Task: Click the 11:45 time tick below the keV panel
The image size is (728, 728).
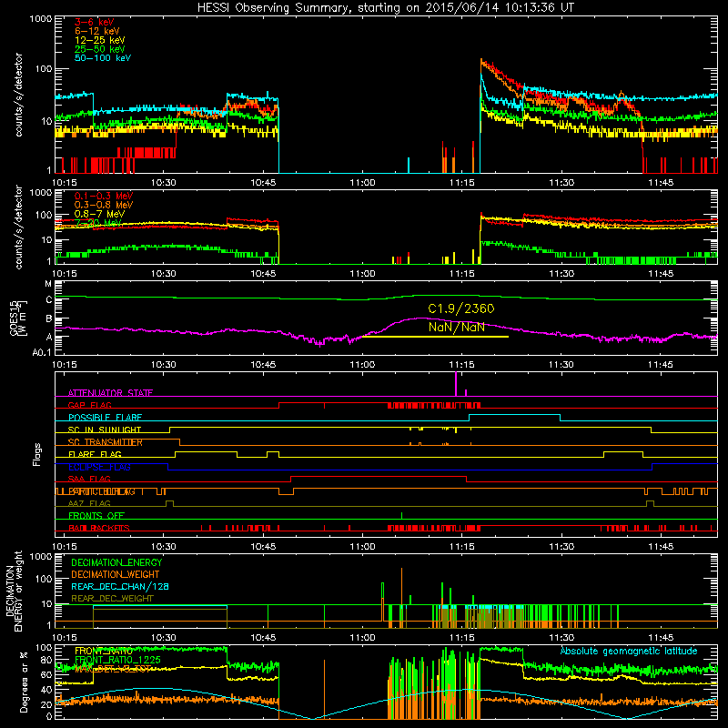Action: (x=661, y=183)
